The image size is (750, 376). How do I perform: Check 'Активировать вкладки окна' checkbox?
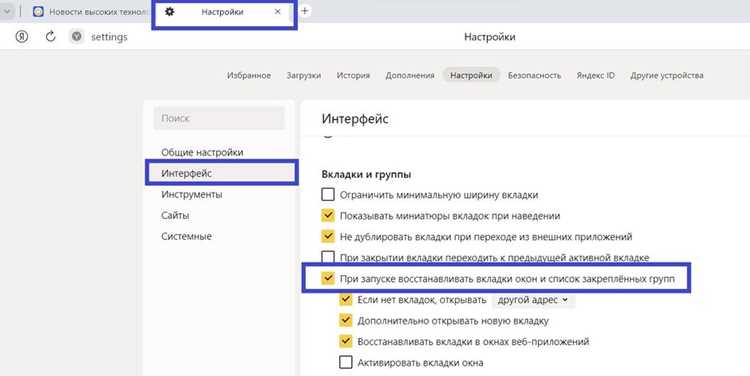[x=346, y=362]
